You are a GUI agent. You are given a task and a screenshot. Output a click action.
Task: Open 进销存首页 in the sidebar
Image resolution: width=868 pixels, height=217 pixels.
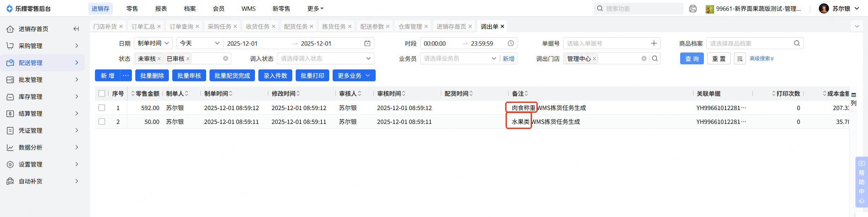coord(33,29)
